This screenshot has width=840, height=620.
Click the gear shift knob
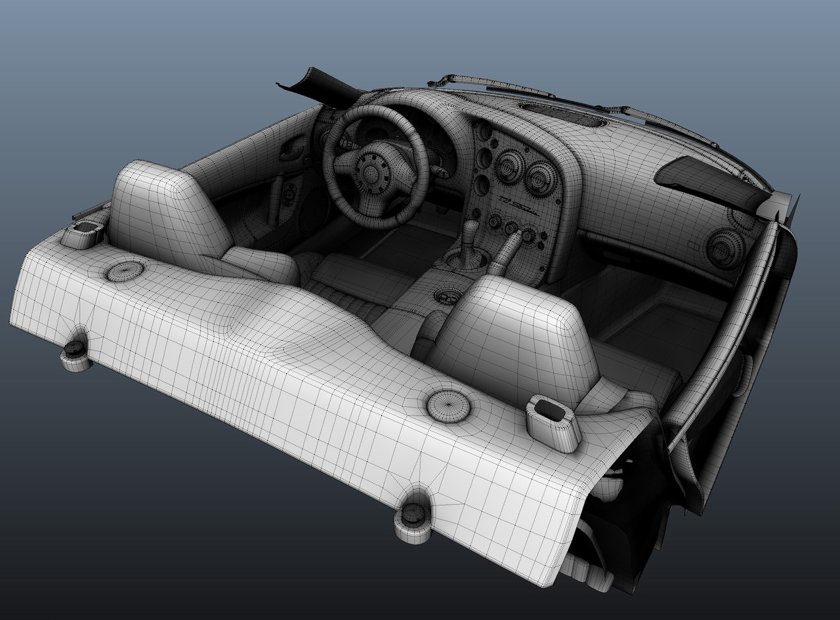(471, 232)
